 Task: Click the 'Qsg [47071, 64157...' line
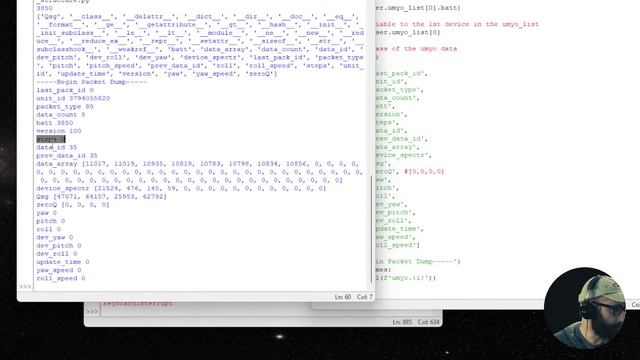click(102, 196)
